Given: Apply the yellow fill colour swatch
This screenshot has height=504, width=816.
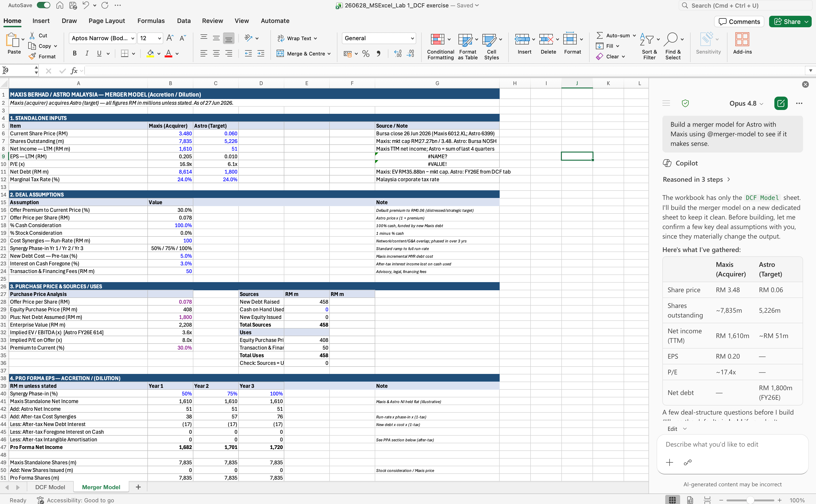Looking at the screenshot, I should click(x=151, y=53).
